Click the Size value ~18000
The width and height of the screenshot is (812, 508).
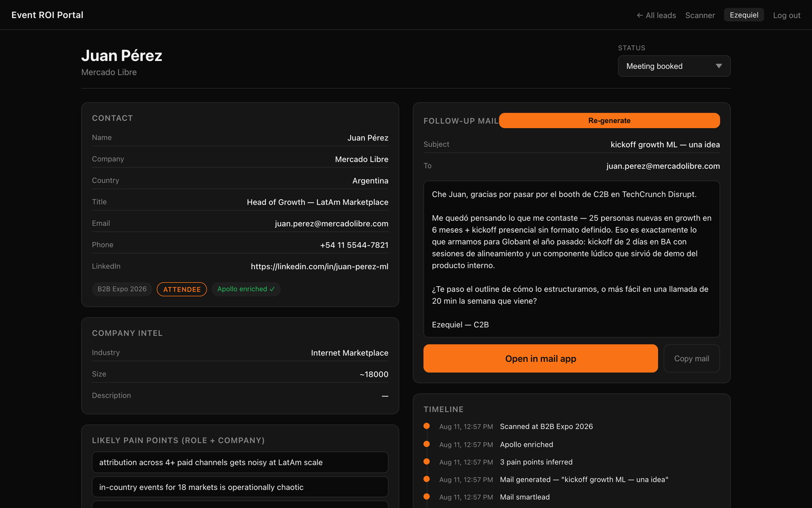click(x=374, y=374)
